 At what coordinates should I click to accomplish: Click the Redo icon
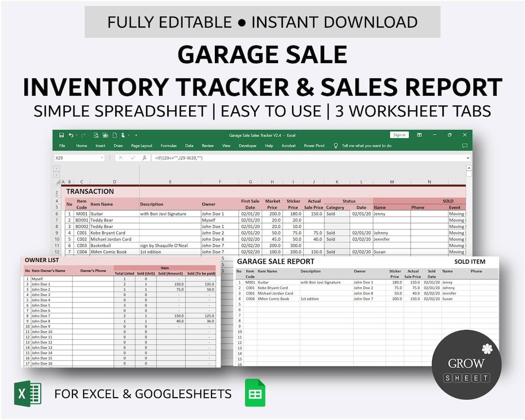[x=84, y=136]
